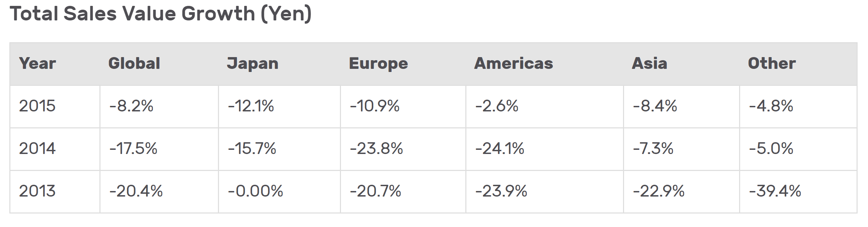
Task: Select the -8.2% Global value
Action: pos(131,106)
